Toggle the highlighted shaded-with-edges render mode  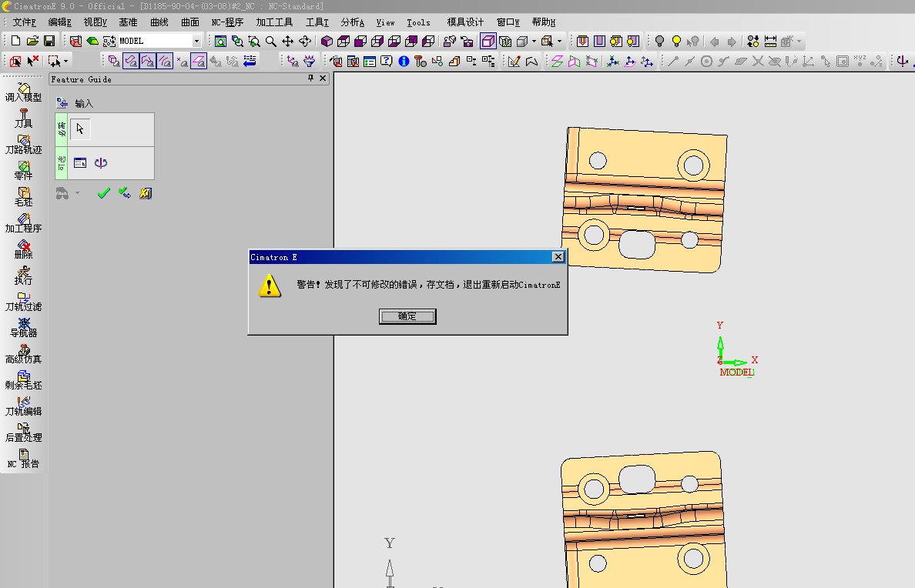coord(488,42)
